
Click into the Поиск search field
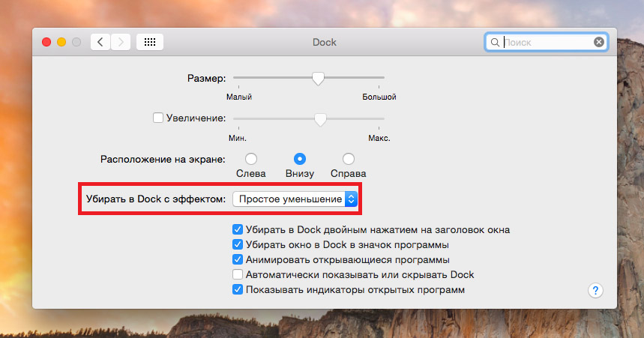[x=547, y=42]
